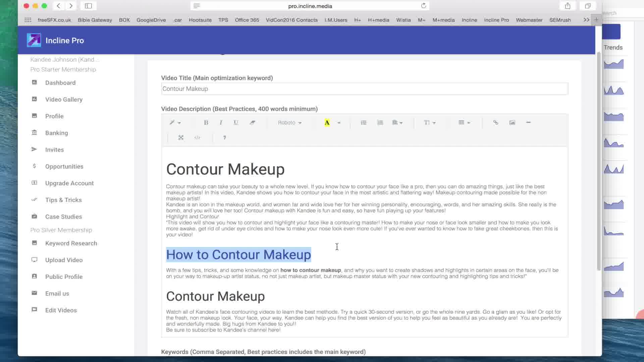
Task: Insert a link using chain icon
Action: pyautogui.click(x=495, y=123)
